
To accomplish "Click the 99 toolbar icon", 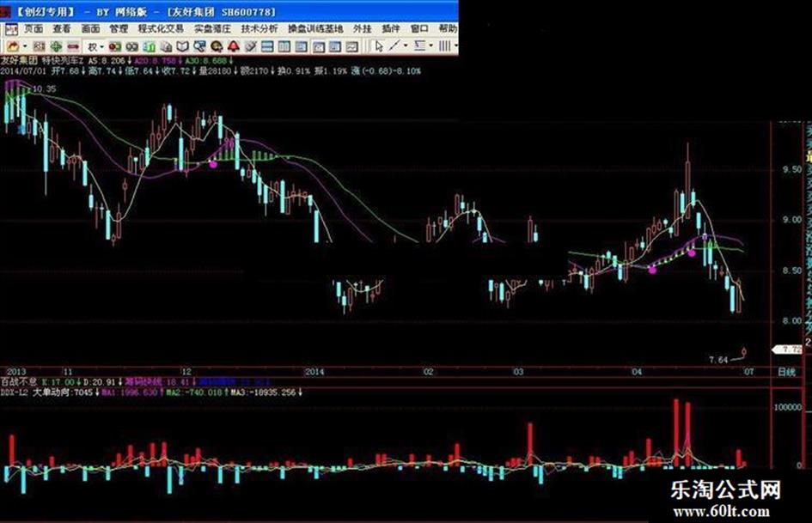I will 132,46.
